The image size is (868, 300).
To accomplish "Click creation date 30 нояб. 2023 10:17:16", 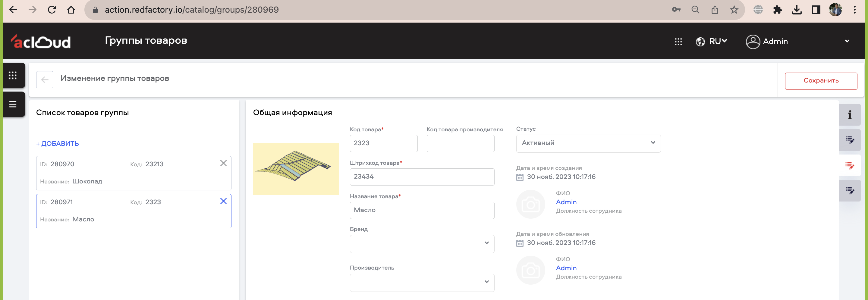I will point(561,177).
